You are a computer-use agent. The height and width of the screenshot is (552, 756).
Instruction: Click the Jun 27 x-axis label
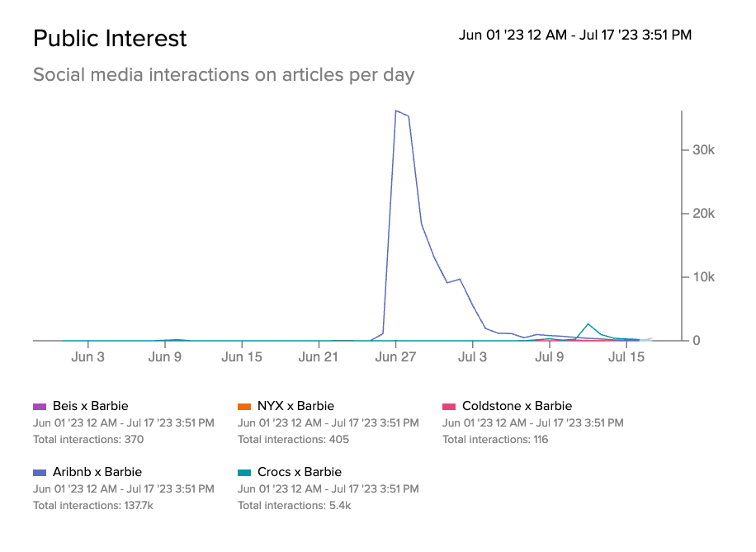click(x=395, y=357)
